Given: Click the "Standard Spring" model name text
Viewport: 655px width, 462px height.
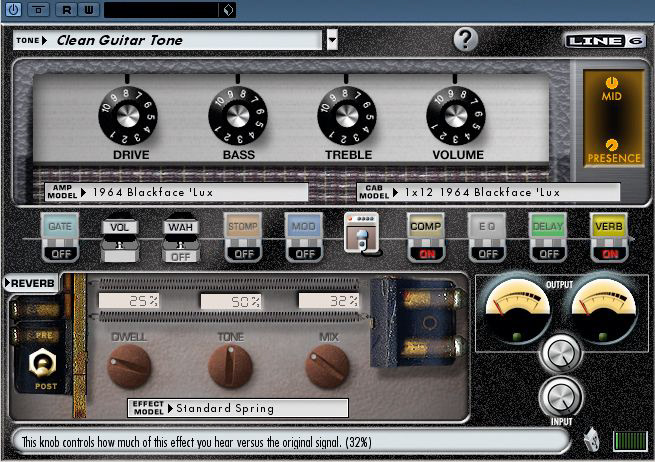Looking at the screenshot, I should click(x=225, y=408).
